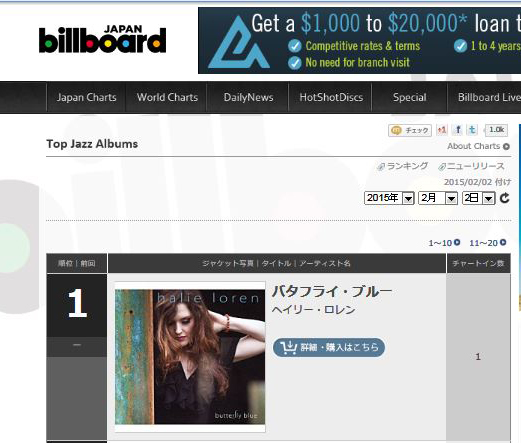Image resolution: width=521 pixels, height=443 pixels.
Task: Open the HotShotDiscs tab
Action: (331, 97)
